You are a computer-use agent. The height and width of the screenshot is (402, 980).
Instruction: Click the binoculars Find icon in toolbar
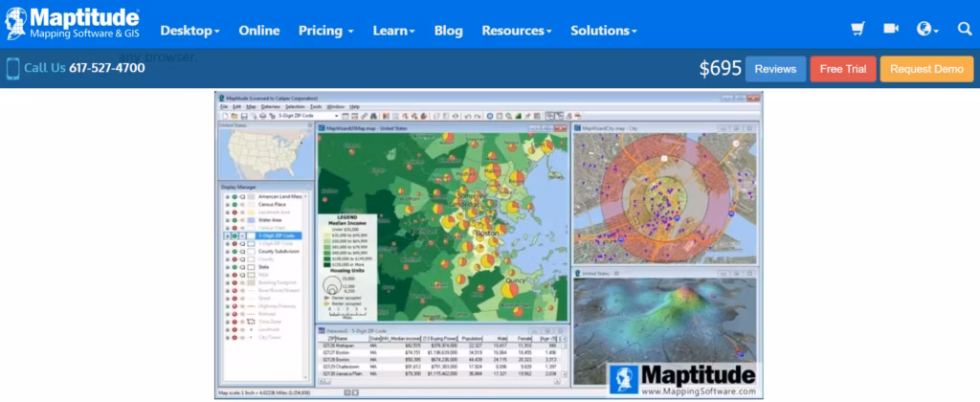373,116
